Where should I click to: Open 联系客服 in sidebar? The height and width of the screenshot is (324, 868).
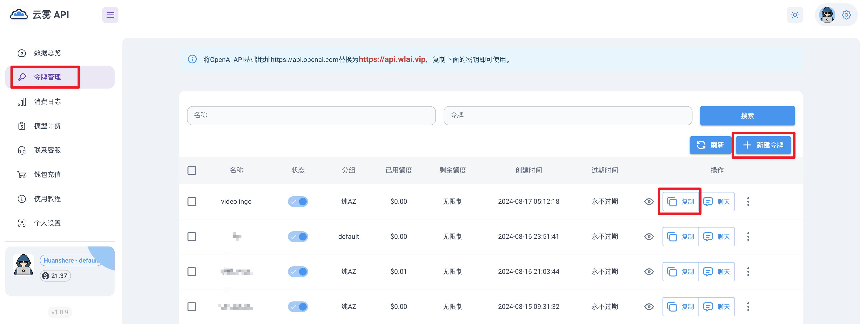coord(60,150)
